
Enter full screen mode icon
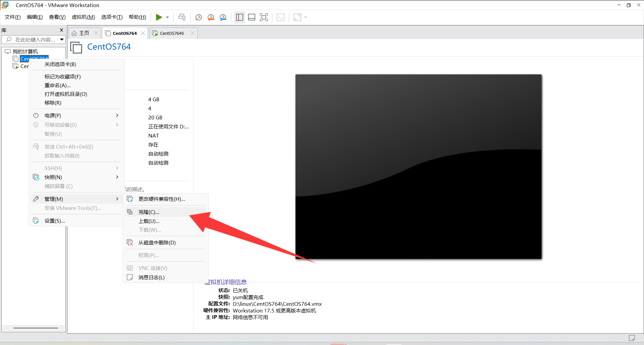point(264,17)
